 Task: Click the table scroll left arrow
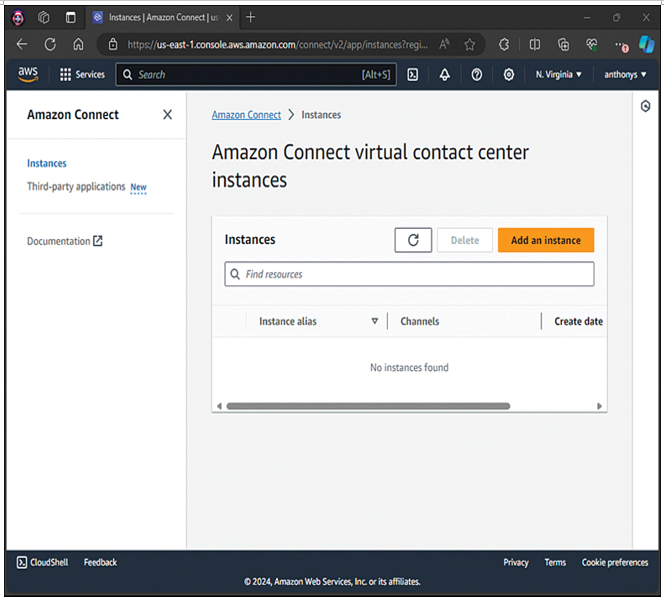(x=219, y=406)
